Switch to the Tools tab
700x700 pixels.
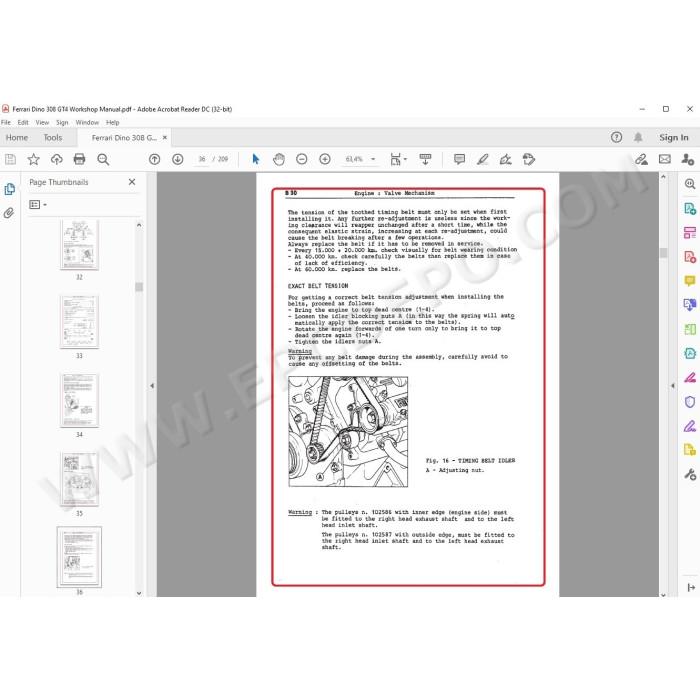point(53,138)
